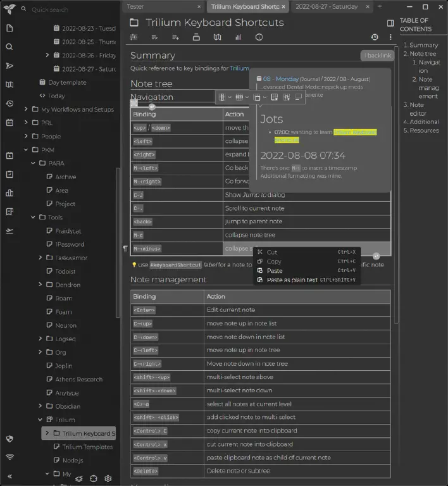Open note map from the launcher bar
Image resolution: width=448 pixels, height=486 pixels.
pos(9,84)
